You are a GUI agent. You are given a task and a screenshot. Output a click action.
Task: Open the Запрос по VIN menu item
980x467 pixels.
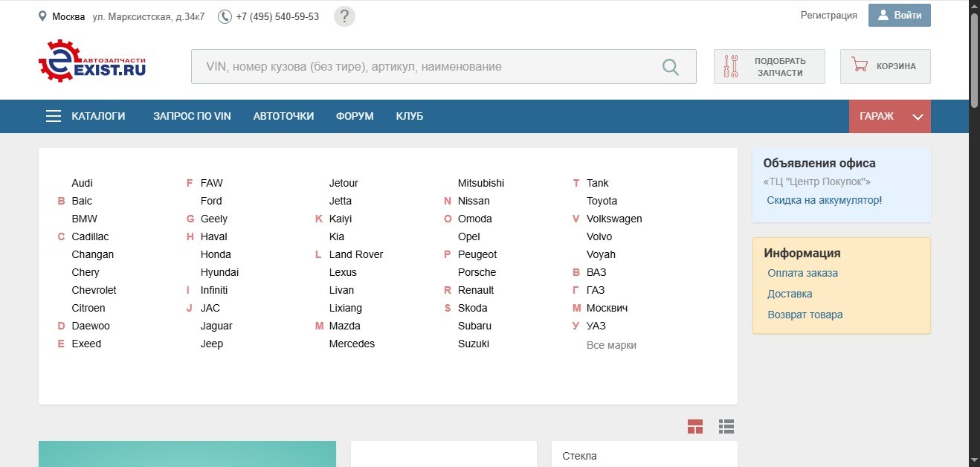pos(192,116)
